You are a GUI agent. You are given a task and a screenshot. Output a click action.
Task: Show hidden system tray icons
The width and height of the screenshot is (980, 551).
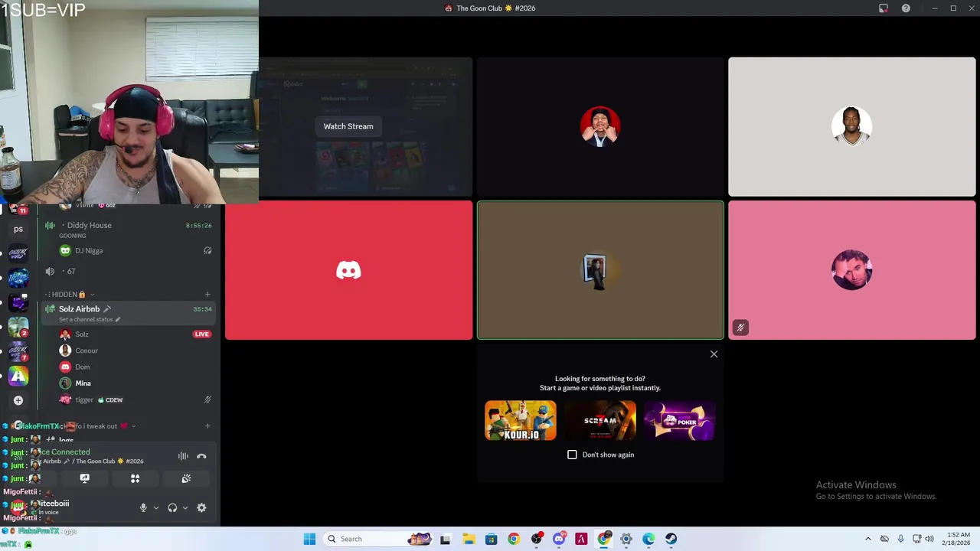tap(867, 539)
